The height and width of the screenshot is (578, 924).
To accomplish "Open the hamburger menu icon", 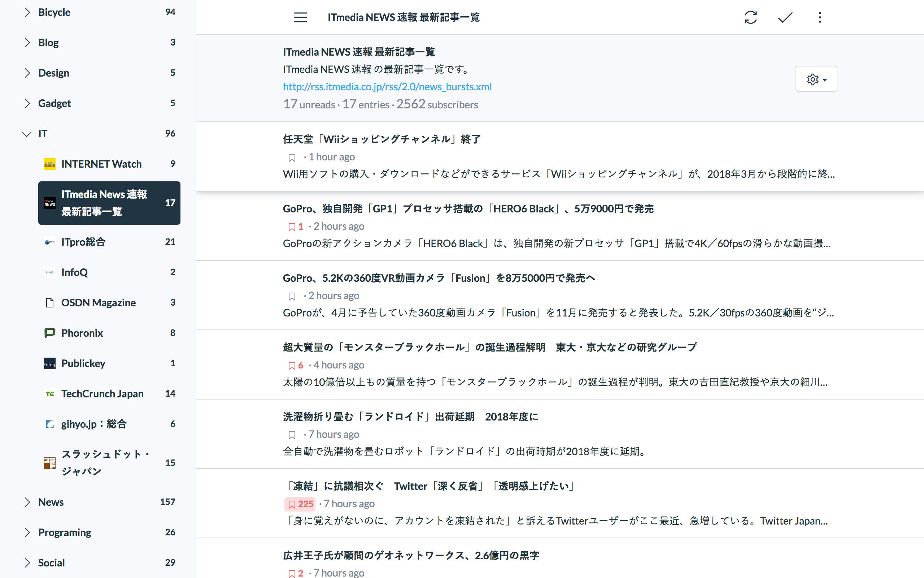I will pos(300,17).
